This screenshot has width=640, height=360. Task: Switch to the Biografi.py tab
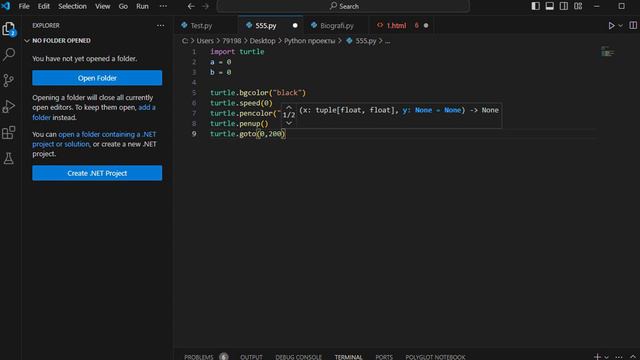tap(337, 25)
